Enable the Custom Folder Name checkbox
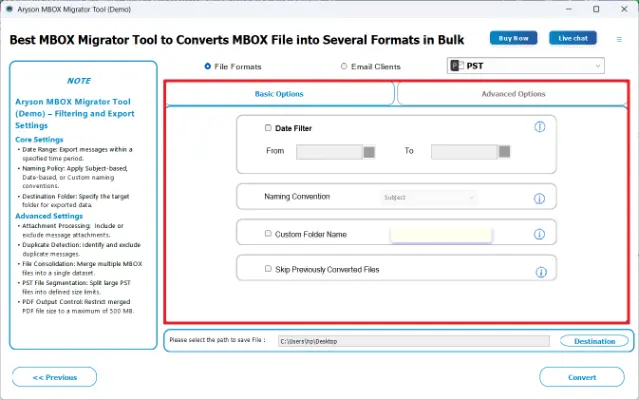The image size is (639, 400). (x=268, y=233)
